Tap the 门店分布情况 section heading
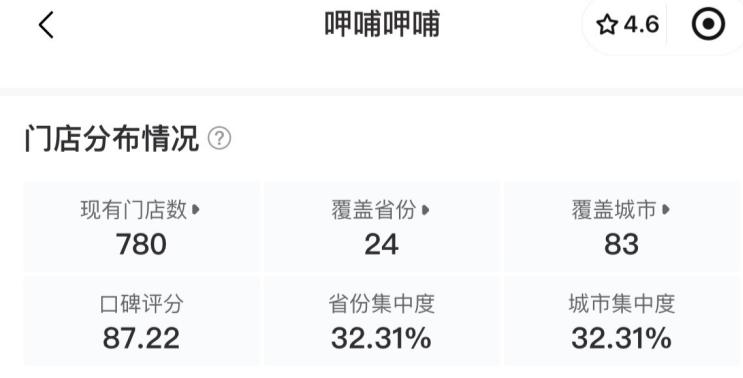The height and width of the screenshot is (378, 743). (112, 139)
